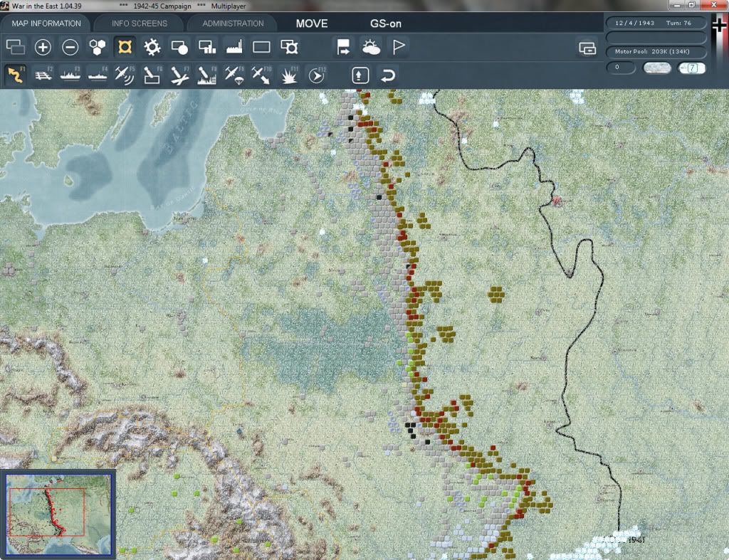Select the F10 air transfer plane icon

click(261, 75)
